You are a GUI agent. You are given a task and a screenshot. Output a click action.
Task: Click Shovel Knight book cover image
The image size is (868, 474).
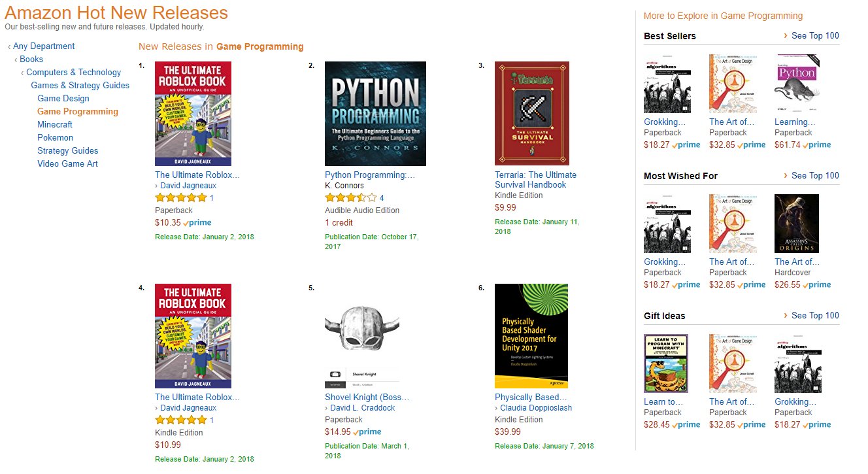tap(362, 336)
